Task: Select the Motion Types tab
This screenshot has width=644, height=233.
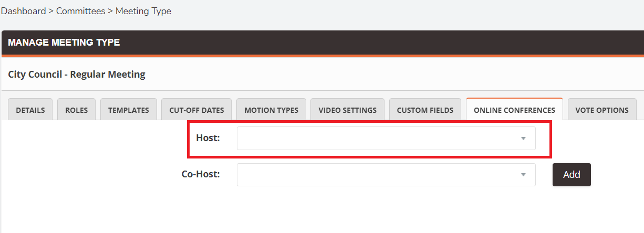Action: pyautogui.click(x=271, y=110)
